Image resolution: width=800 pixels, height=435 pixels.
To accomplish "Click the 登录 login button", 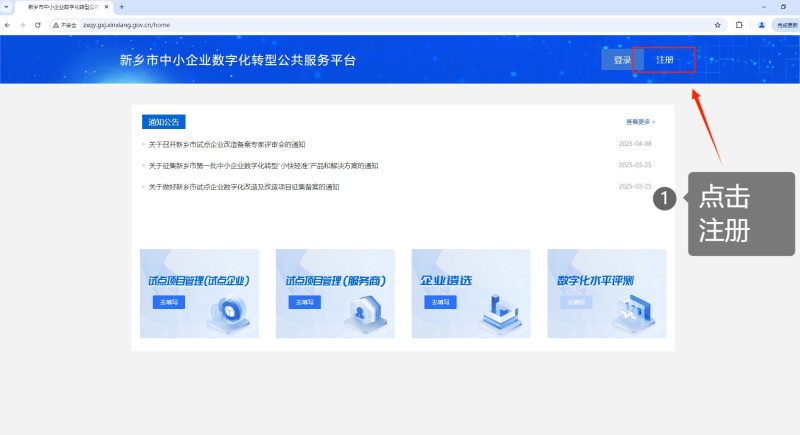I will [x=622, y=60].
